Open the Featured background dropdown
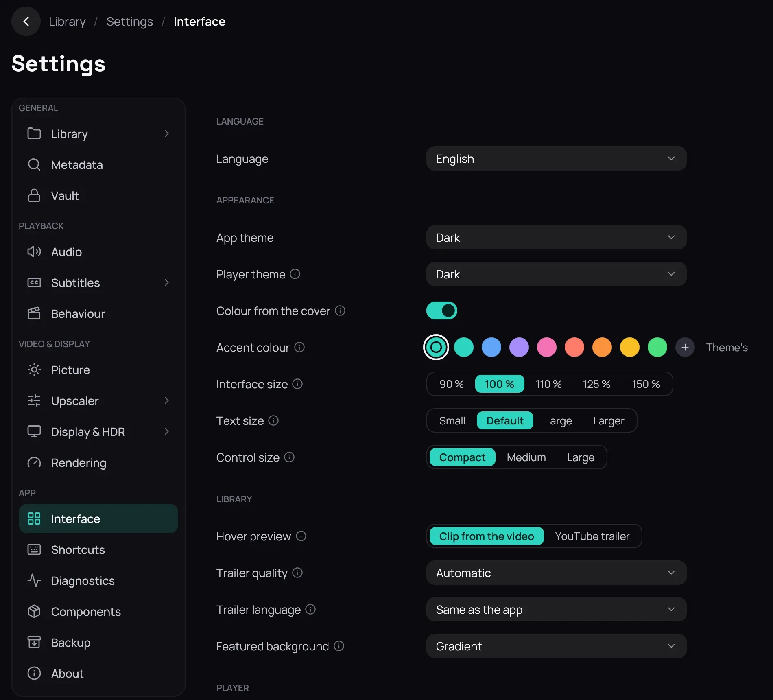The height and width of the screenshot is (700, 773). [x=556, y=646]
